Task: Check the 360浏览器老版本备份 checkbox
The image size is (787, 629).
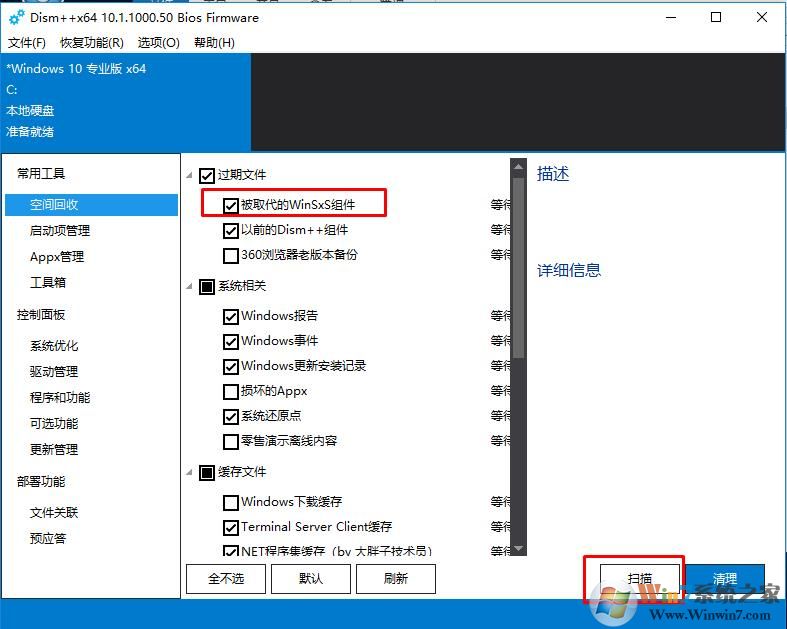Action: (232, 255)
